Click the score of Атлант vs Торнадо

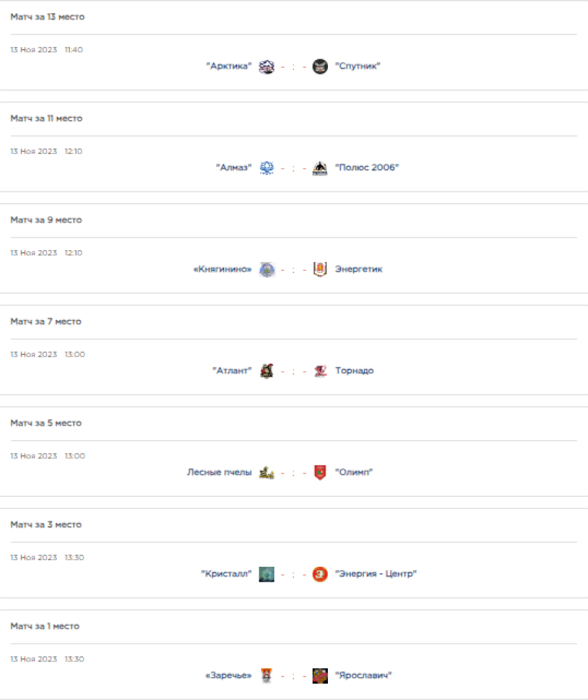(x=293, y=371)
